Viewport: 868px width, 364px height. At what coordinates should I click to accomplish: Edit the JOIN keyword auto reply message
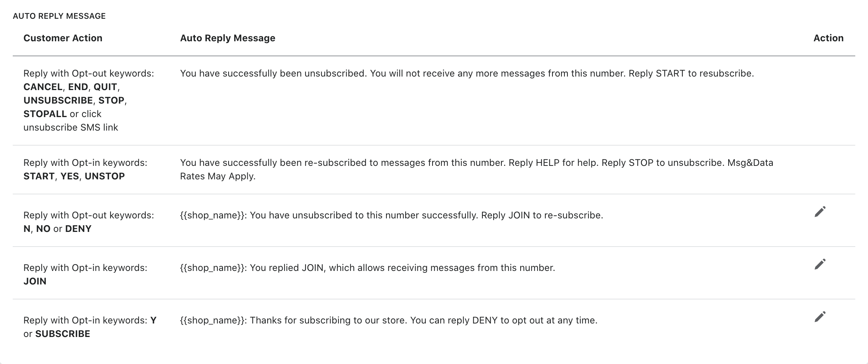tap(820, 265)
